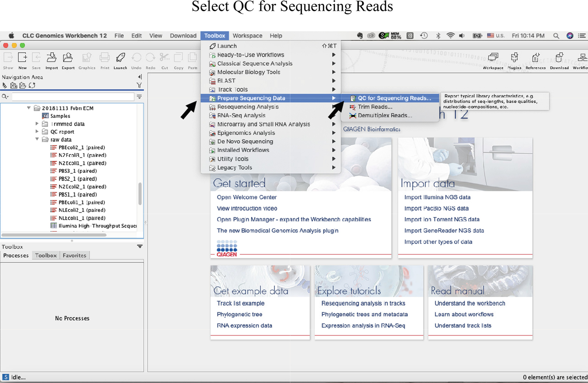Click the Navigation Area vertical scrollbar
This screenshot has width=588, height=383.
pyautogui.click(x=140, y=193)
